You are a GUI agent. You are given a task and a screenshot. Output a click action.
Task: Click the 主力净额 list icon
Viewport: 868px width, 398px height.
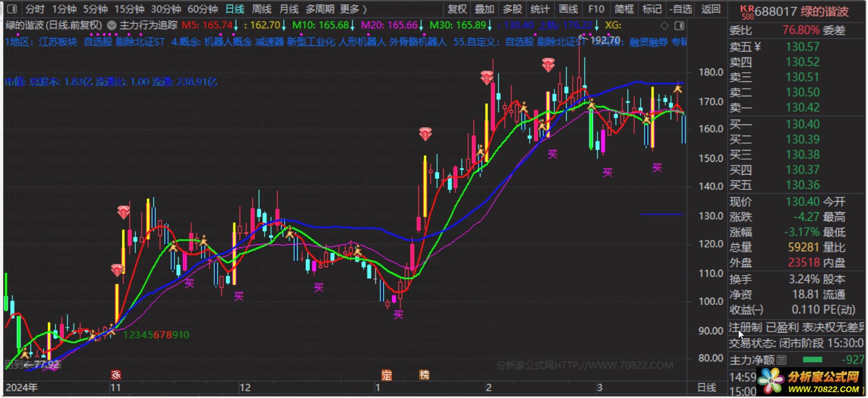point(781,360)
